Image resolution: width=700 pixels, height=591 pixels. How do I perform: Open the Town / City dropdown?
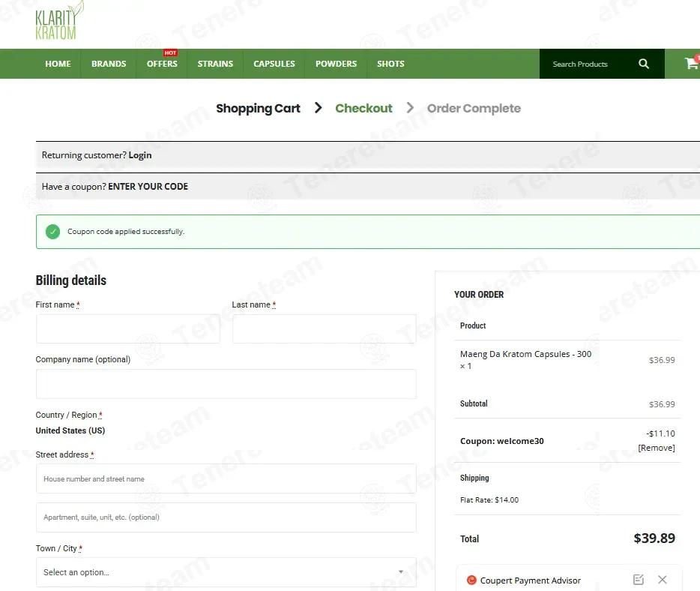pyautogui.click(x=226, y=572)
